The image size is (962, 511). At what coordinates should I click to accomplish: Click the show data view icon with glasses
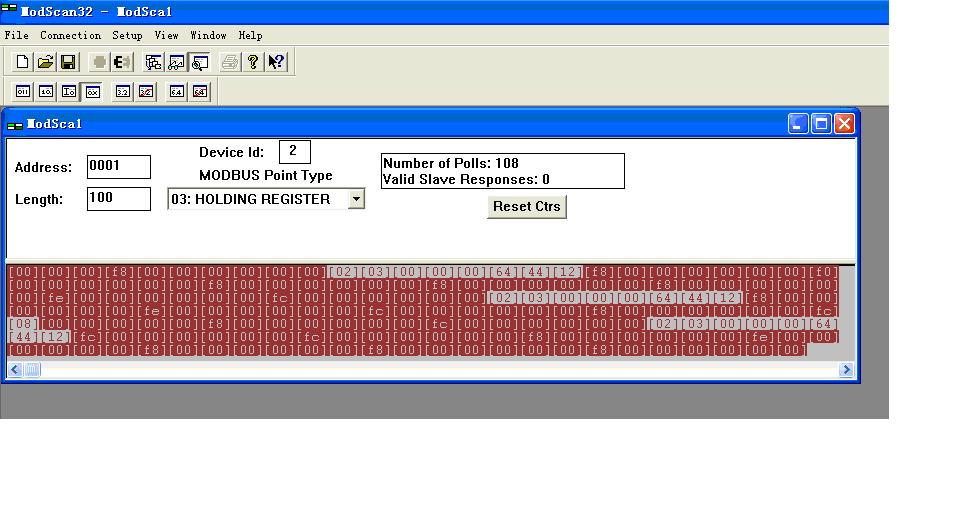[177, 62]
